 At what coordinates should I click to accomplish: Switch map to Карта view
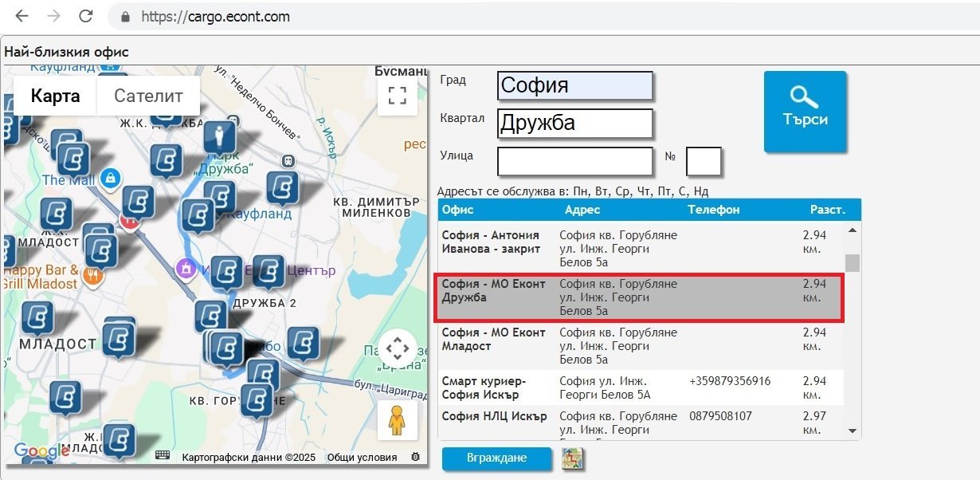click(55, 96)
